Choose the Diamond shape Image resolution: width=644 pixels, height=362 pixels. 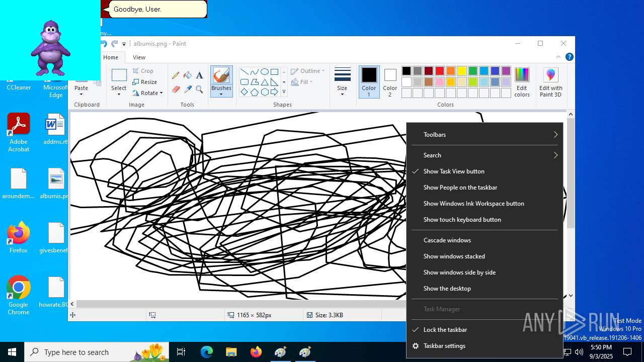[x=244, y=92]
